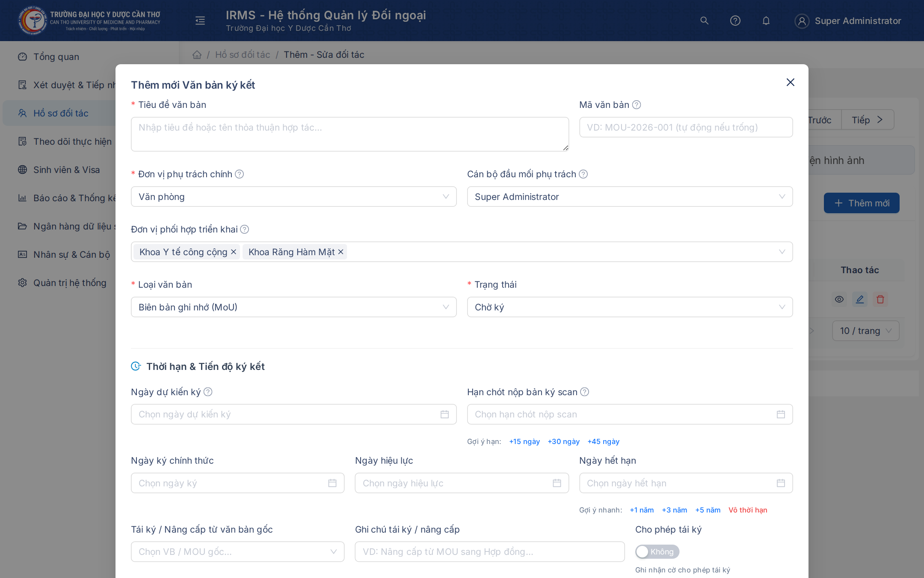The width and height of the screenshot is (924, 578).
Task: Click +15 ngày deadline suggestion
Action: [x=524, y=441]
